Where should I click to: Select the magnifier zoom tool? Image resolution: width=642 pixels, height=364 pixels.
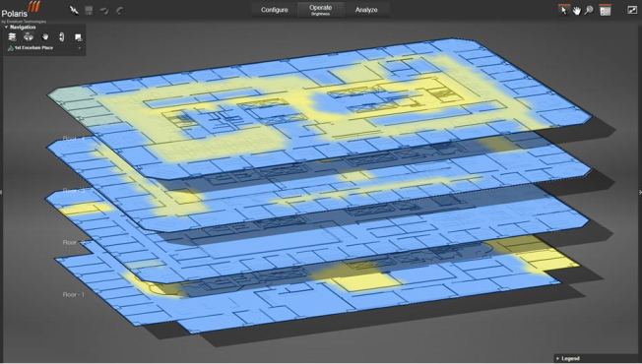tap(589, 10)
